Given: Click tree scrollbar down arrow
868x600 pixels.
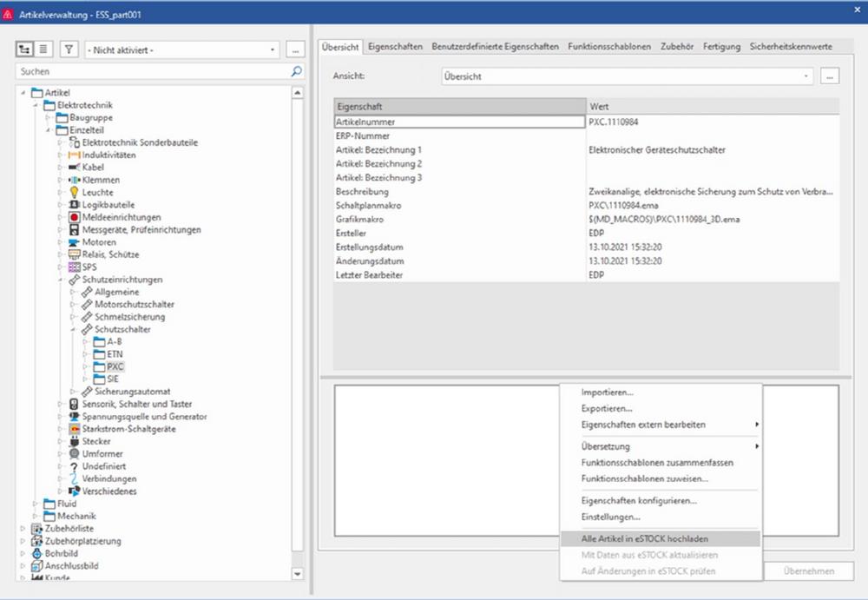Looking at the screenshot, I should coord(297,574).
